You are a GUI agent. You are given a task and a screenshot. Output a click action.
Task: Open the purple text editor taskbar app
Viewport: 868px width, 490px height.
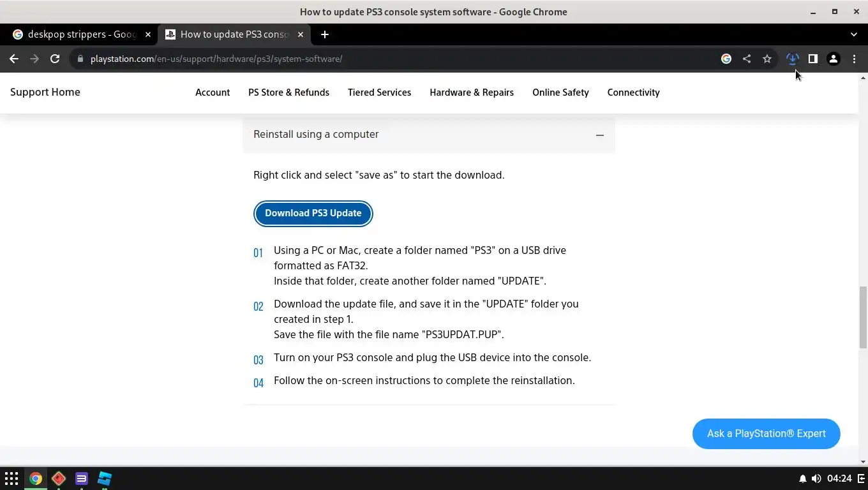(x=82, y=479)
